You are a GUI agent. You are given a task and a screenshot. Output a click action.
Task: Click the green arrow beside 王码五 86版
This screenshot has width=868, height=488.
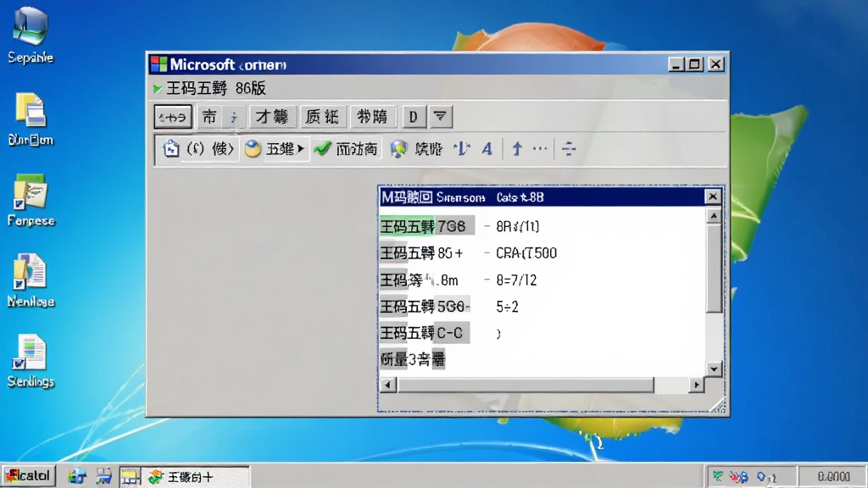click(157, 88)
